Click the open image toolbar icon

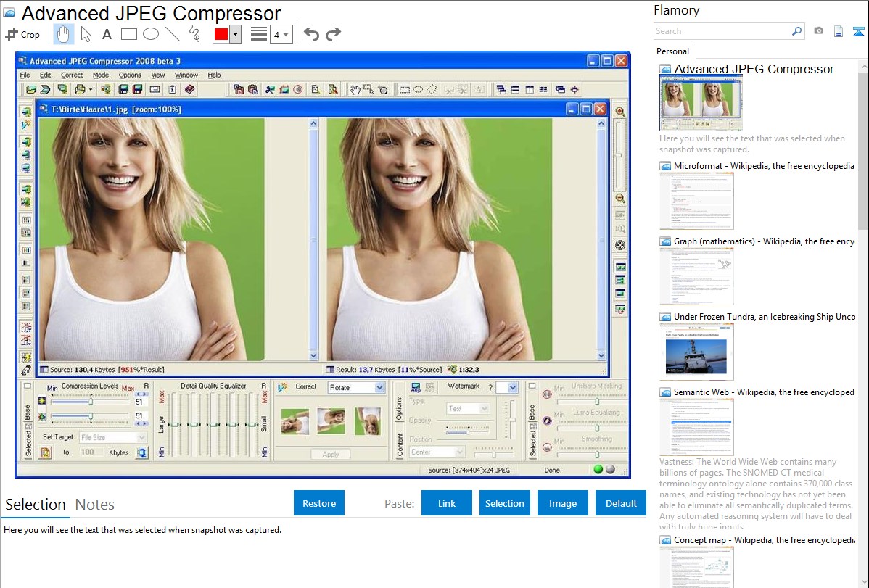coord(31,89)
